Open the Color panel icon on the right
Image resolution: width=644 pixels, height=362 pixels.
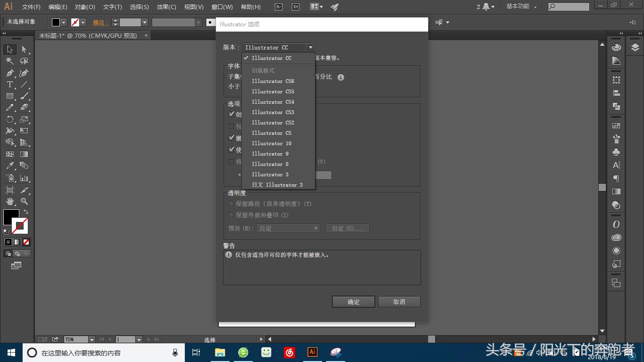coord(616,47)
